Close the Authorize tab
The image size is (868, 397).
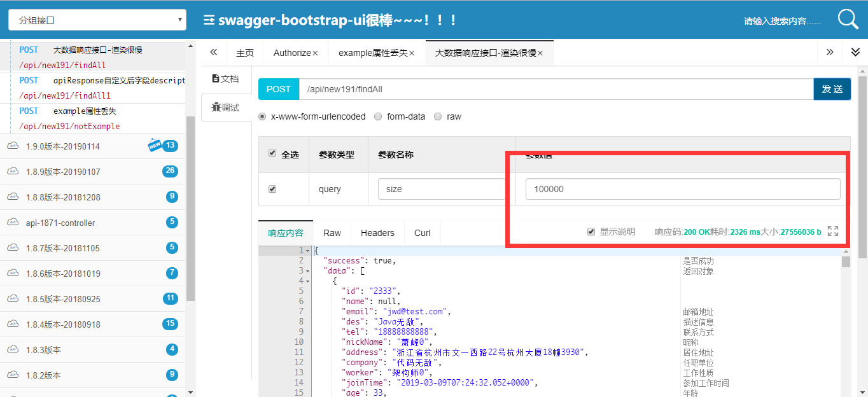tap(315, 53)
